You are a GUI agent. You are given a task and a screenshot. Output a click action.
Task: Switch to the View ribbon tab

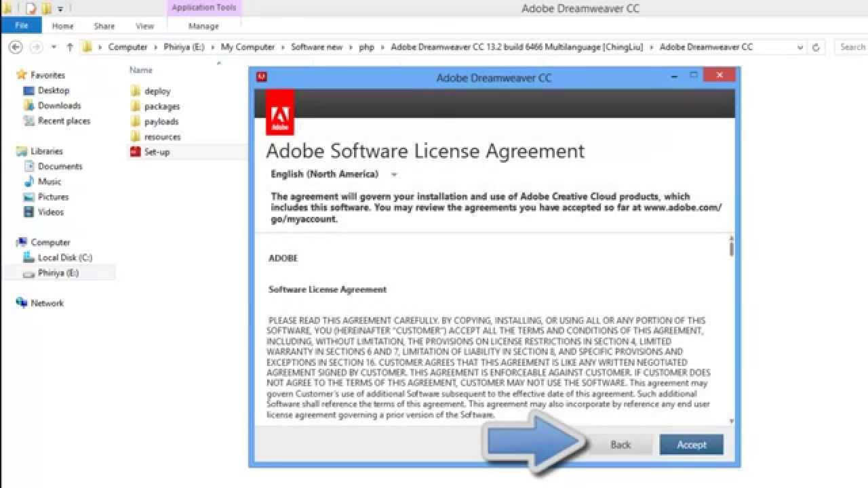coord(145,26)
